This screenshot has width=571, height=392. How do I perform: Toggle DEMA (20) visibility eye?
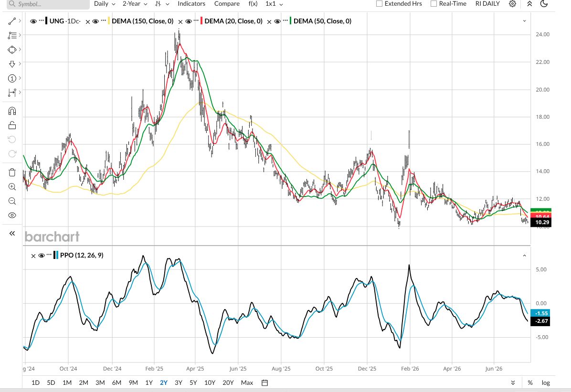[x=188, y=21]
